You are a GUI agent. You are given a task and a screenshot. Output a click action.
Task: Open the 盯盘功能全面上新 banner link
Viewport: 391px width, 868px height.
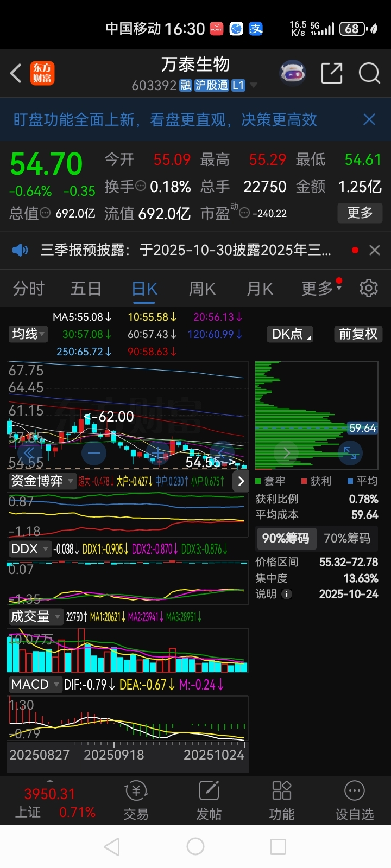click(165, 119)
